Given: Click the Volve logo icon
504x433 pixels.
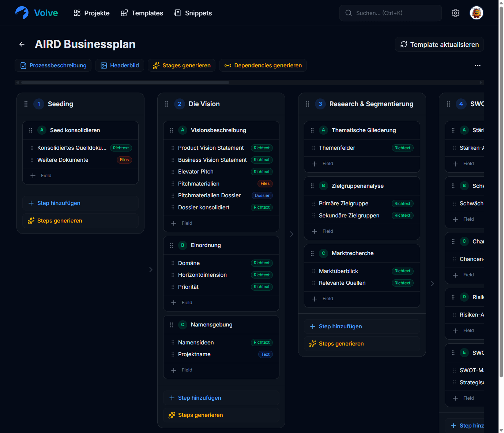Looking at the screenshot, I should [22, 13].
